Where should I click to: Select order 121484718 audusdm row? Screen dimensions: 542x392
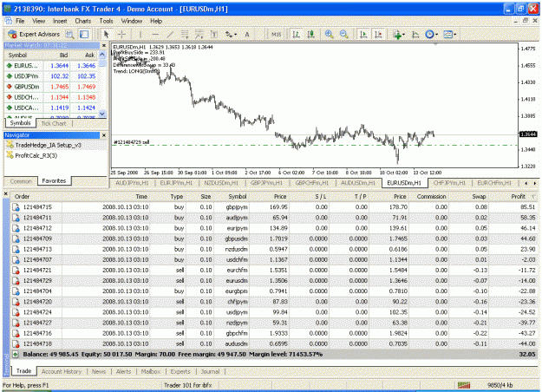[274, 344]
